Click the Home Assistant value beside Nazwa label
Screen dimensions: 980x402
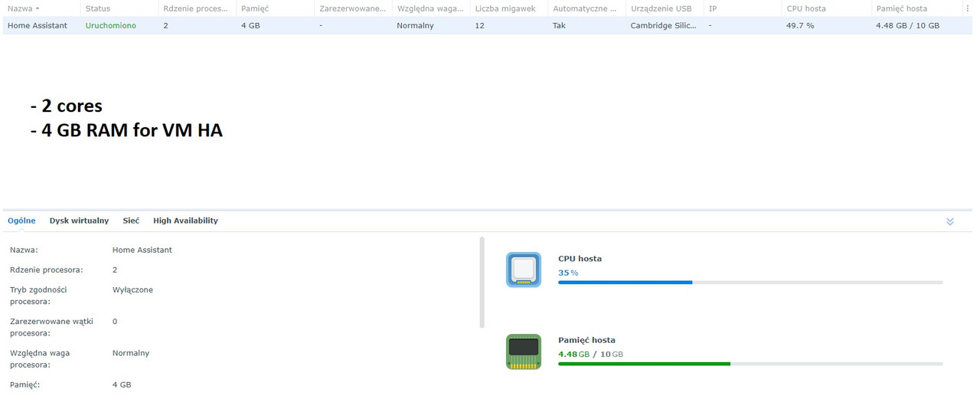(142, 250)
